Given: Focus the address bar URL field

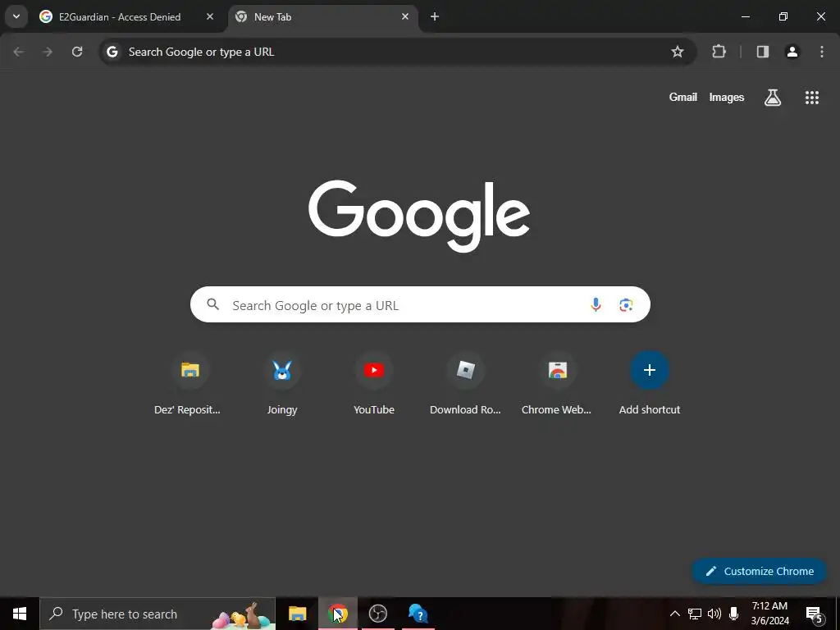Looking at the screenshot, I should [x=396, y=52].
